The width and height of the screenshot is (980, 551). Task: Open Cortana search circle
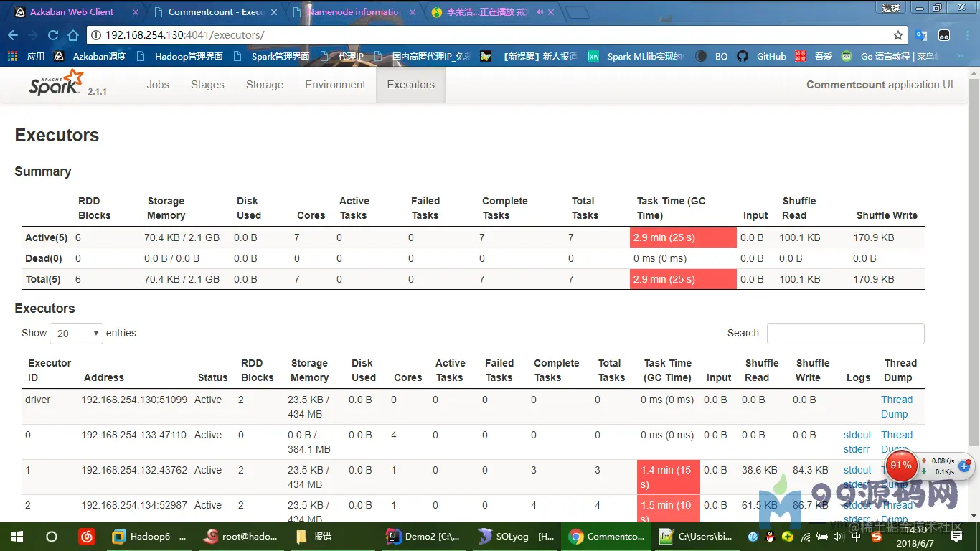click(52, 537)
